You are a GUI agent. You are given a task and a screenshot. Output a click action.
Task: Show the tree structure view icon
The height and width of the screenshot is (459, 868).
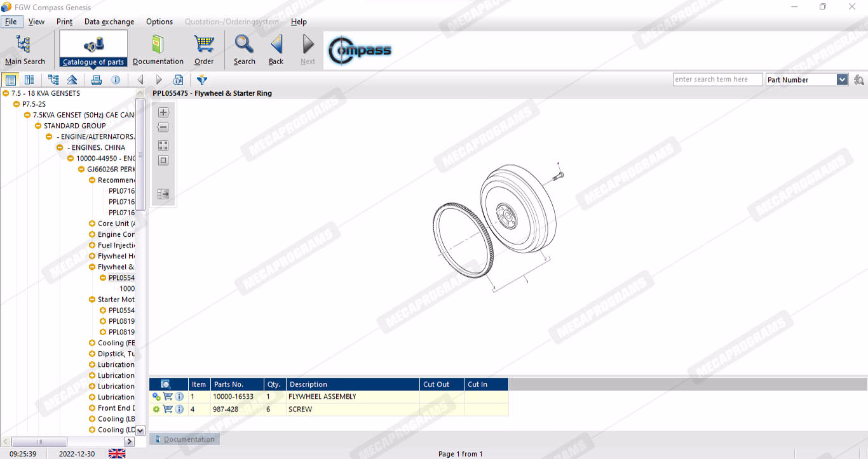click(53, 80)
